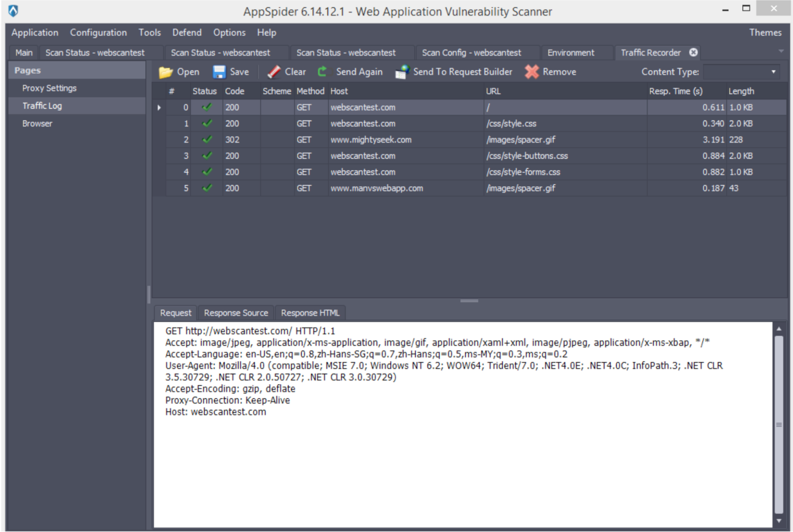The height and width of the screenshot is (532, 793).
Task: Click green check status of row 5
Action: (x=207, y=188)
